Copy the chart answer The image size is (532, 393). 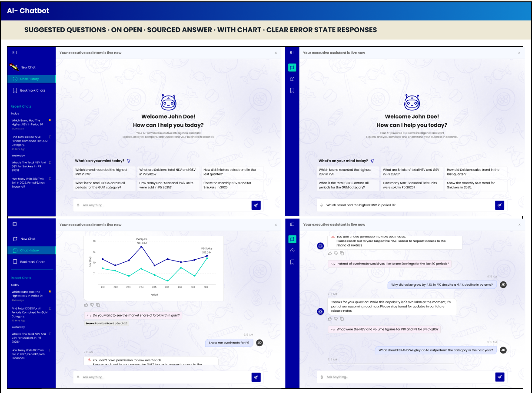point(98,305)
